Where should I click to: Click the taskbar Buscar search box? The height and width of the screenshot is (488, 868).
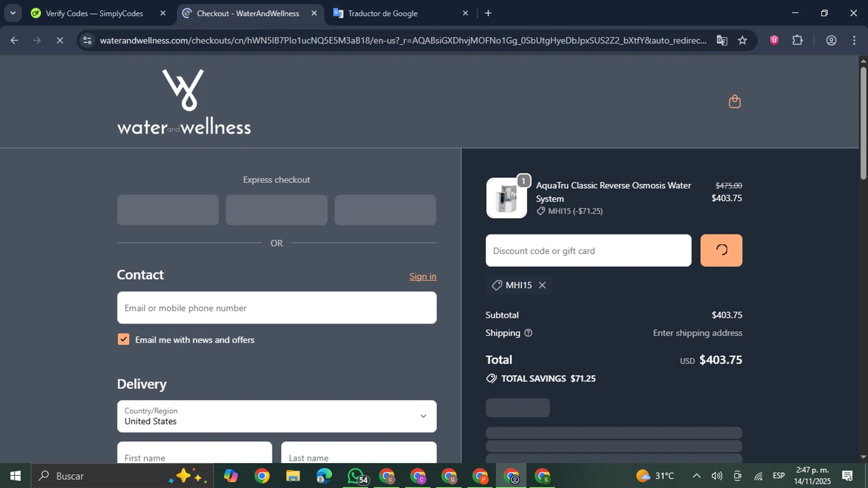click(122, 476)
